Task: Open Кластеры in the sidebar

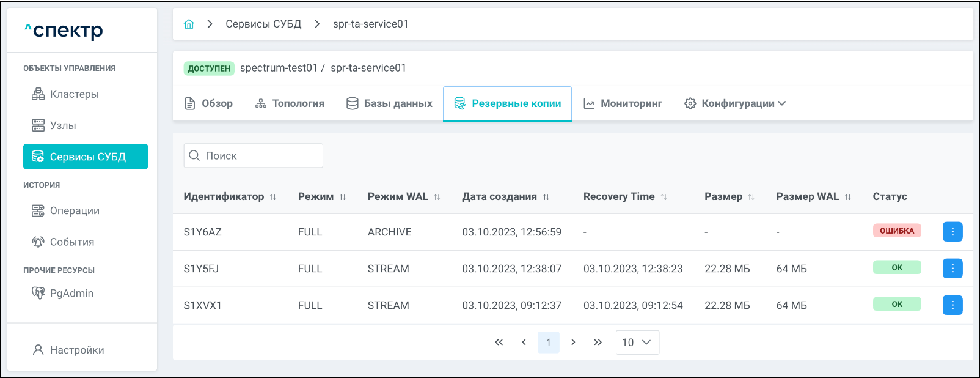Action: click(x=74, y=94)
